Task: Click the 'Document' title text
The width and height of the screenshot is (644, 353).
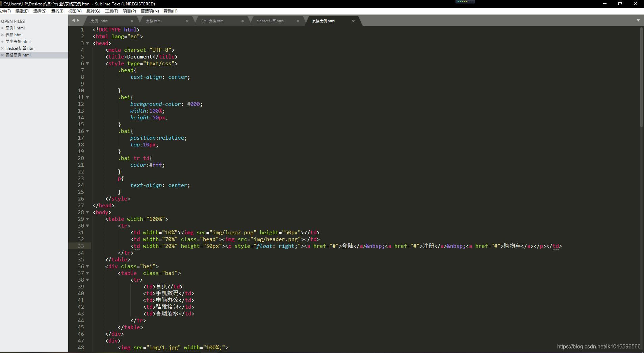Action: 140,57
